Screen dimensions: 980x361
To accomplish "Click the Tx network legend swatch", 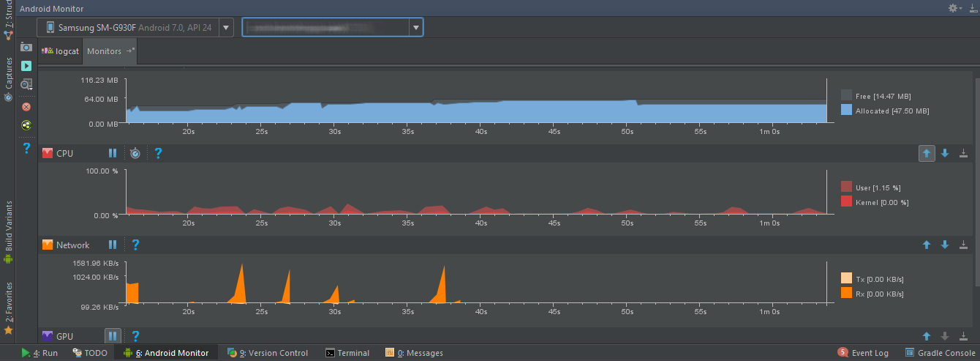I will click(x=847, y=278).
